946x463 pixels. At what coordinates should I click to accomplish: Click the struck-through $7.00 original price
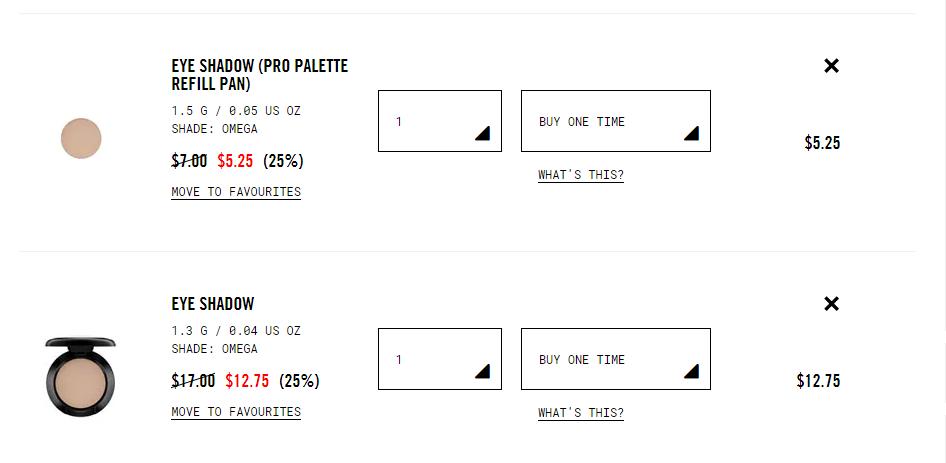click(189, 161)
